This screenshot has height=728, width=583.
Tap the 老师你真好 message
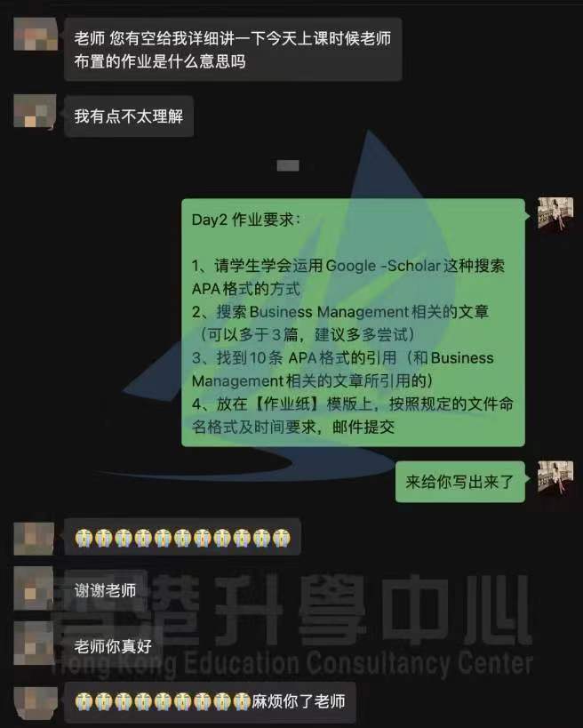tap(113, 646)
